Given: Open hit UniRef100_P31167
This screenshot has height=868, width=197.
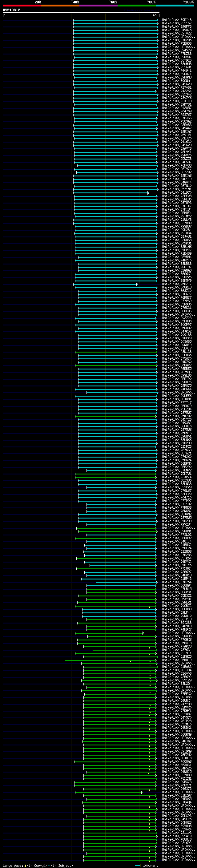Looking at the screenshot, I should 177,23.
